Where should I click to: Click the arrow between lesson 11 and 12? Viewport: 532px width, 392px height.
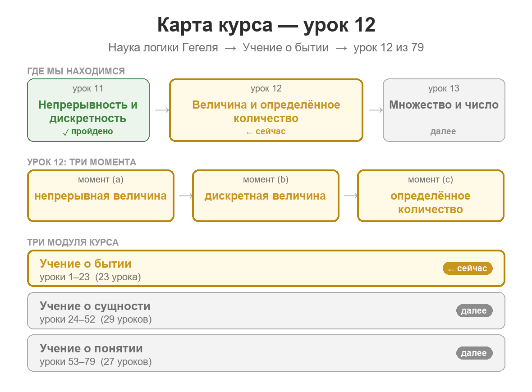point(162,110)
